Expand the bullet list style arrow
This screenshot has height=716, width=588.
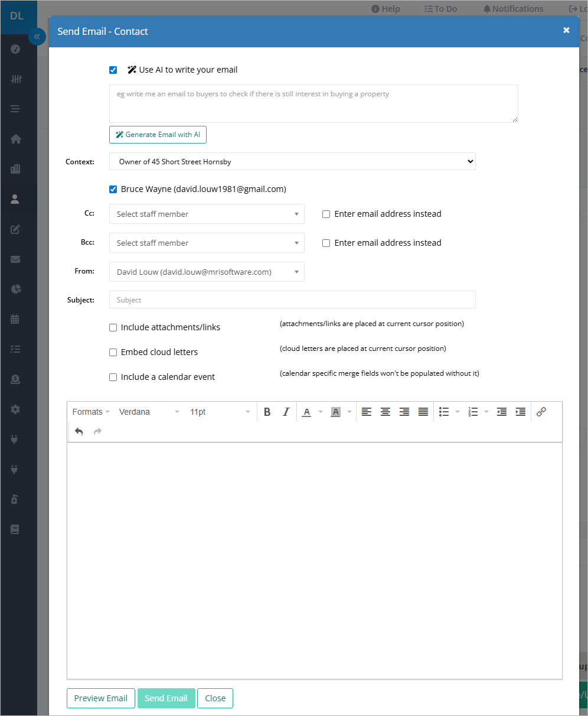(x=458, y=412)
